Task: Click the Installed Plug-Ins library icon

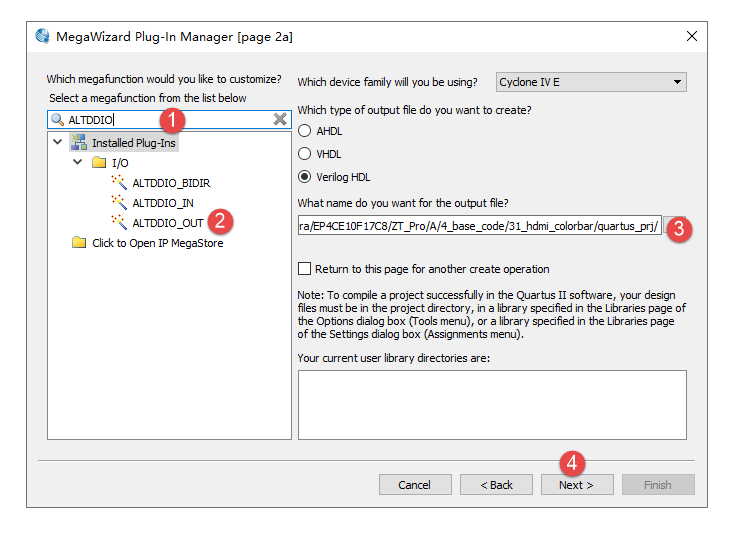Action: [x=79, y=143]
